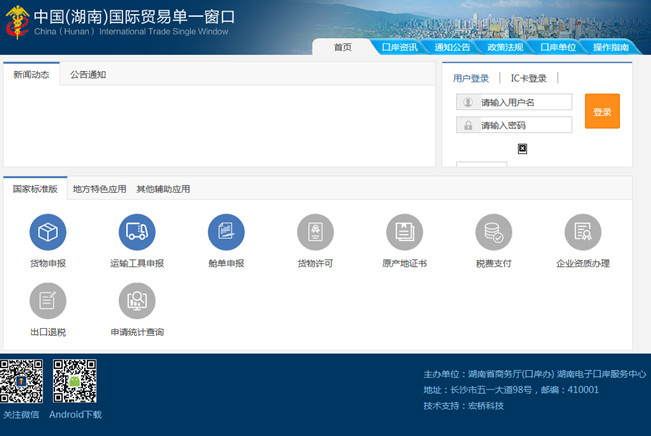The width and height of the screenshot is (651, 436).
Task: Open the 出口退税 export rebate icon
Action: (x=48, y=300)
